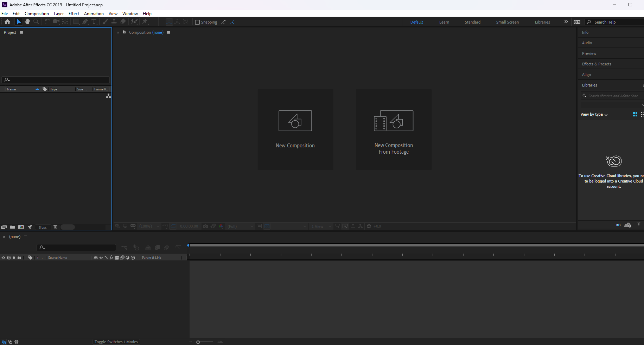Select the Hand tool
644x345 pixels.
click(27, 21)
